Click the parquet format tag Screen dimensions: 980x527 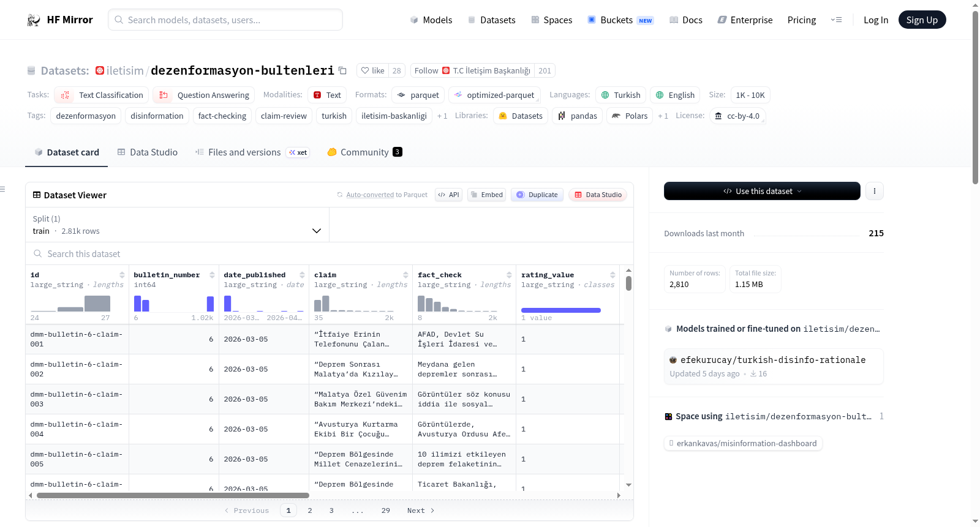tap(418, 95)
